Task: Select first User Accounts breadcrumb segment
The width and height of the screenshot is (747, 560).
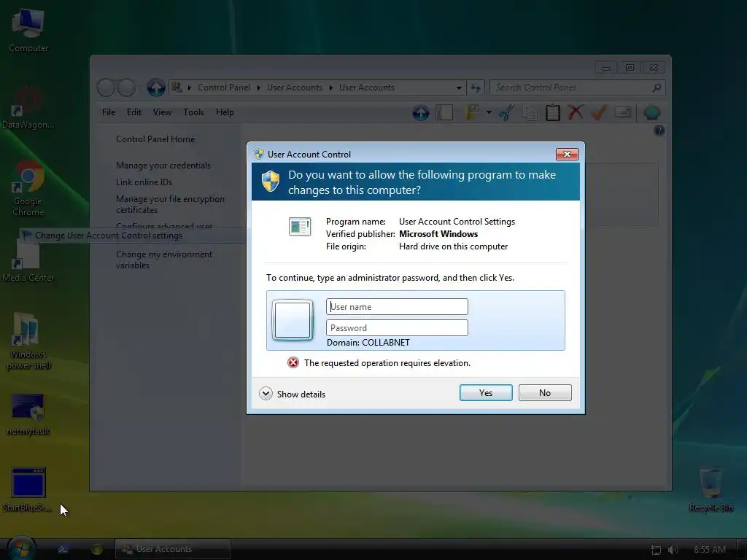Action: [x=295, y=87]
